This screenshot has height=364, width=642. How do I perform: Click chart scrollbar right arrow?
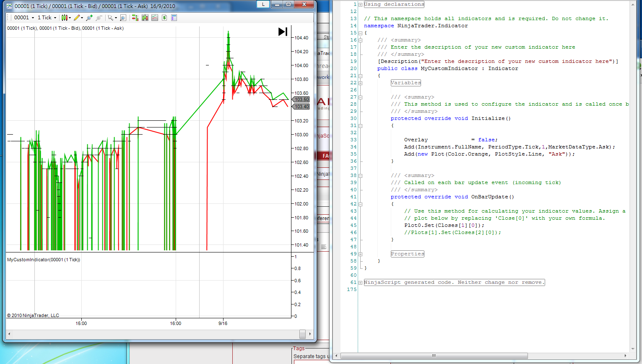(310, 334)
